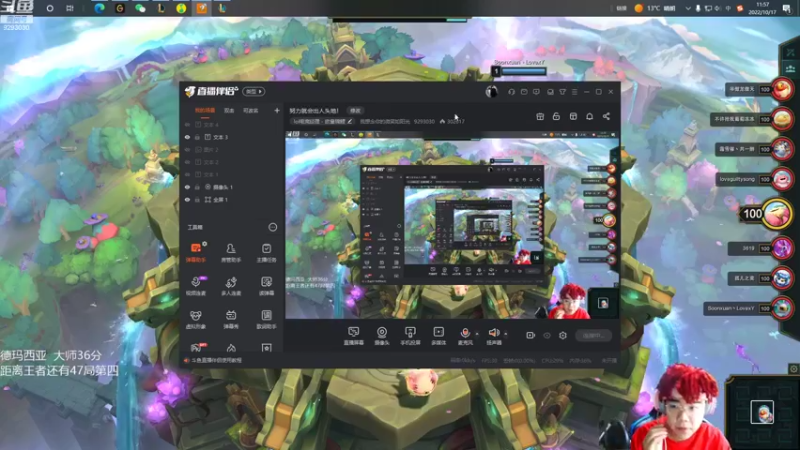800x450 pixels.
Task: Open the gift box icon above preview
Action: [x=540, y=116]
